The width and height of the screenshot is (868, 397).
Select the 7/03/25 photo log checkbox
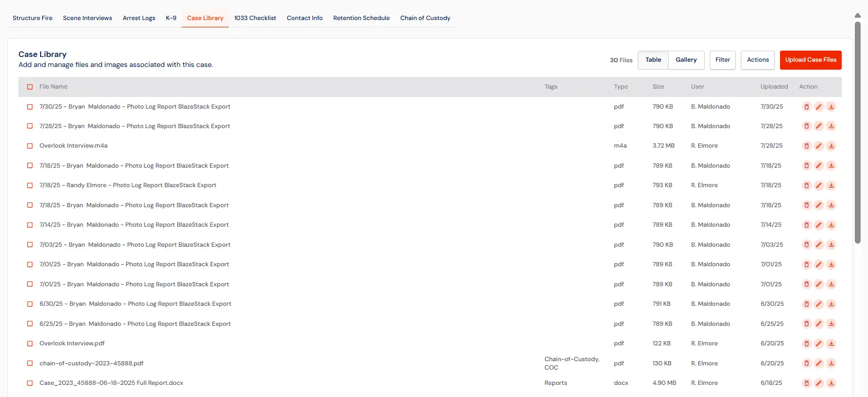coord(30,245)
